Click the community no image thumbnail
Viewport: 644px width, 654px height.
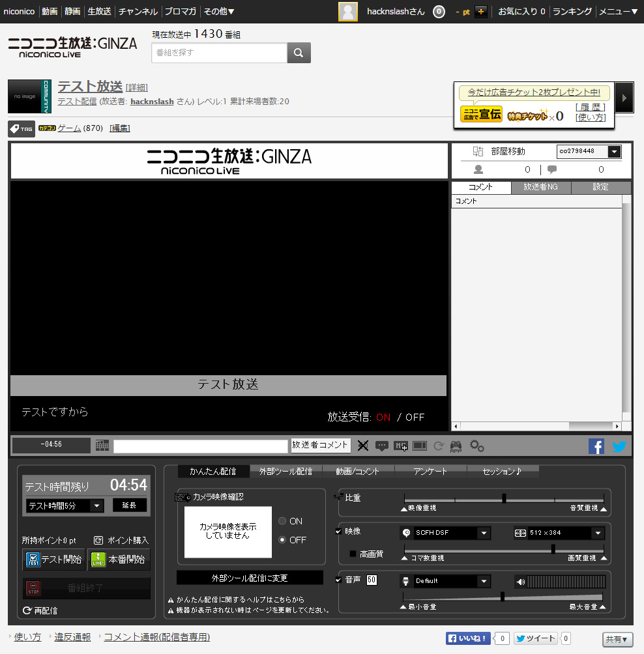pos(29,96)
